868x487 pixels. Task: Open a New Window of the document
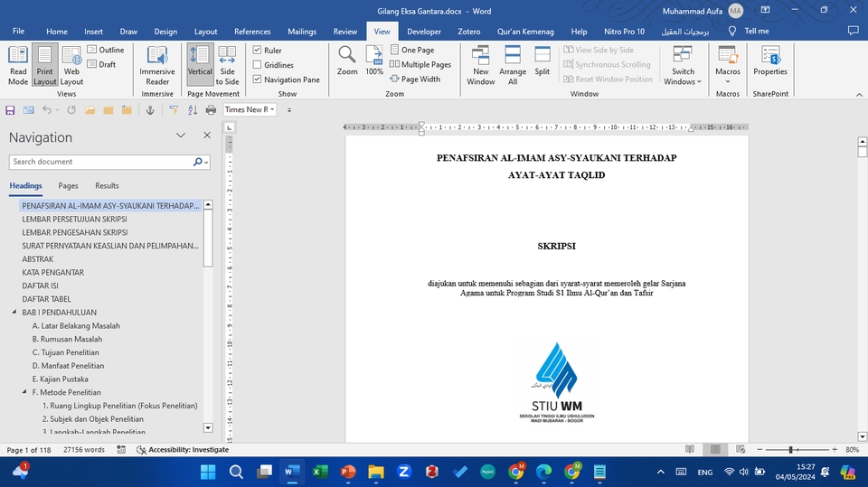pyautogui.click(x=480, y=65)
